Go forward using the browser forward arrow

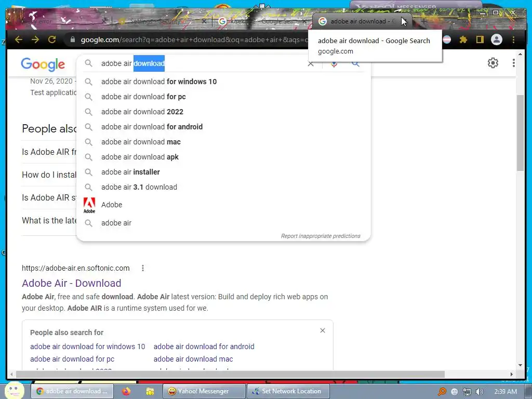35,39
